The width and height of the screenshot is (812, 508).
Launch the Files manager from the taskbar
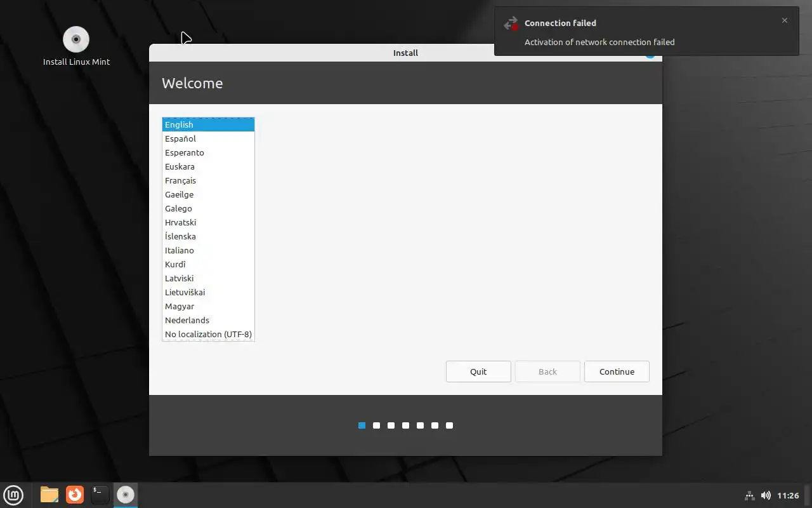coord(49,495)
